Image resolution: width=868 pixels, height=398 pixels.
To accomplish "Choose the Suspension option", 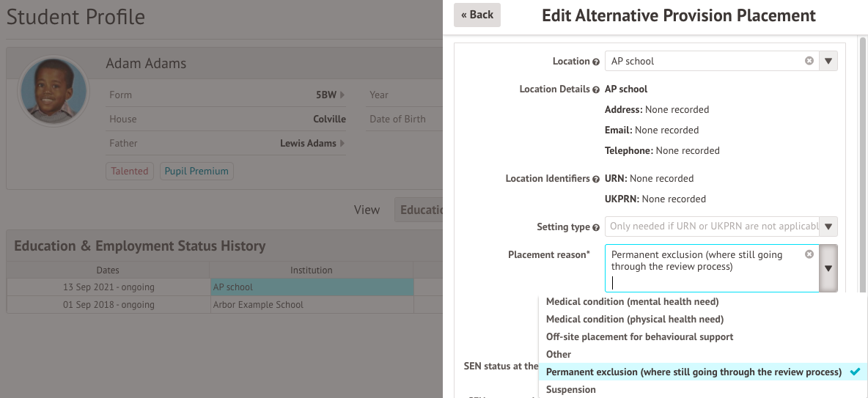I will (570, 389).
